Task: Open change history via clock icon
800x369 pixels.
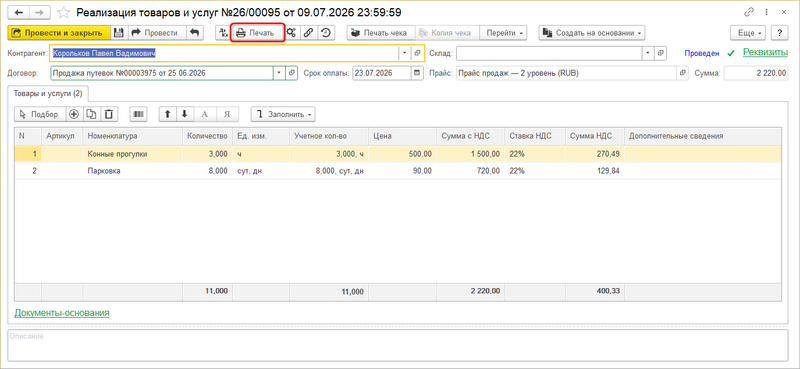Action: coord(325,33)
